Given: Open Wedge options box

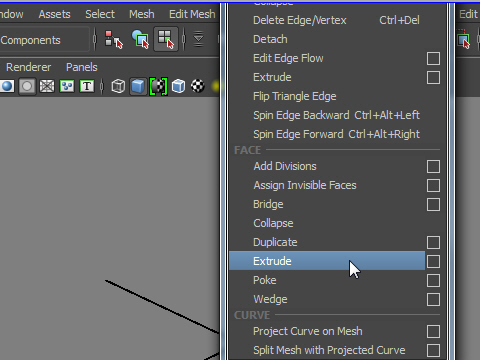Looking at the screenshot, I should [x=433, y=300].
